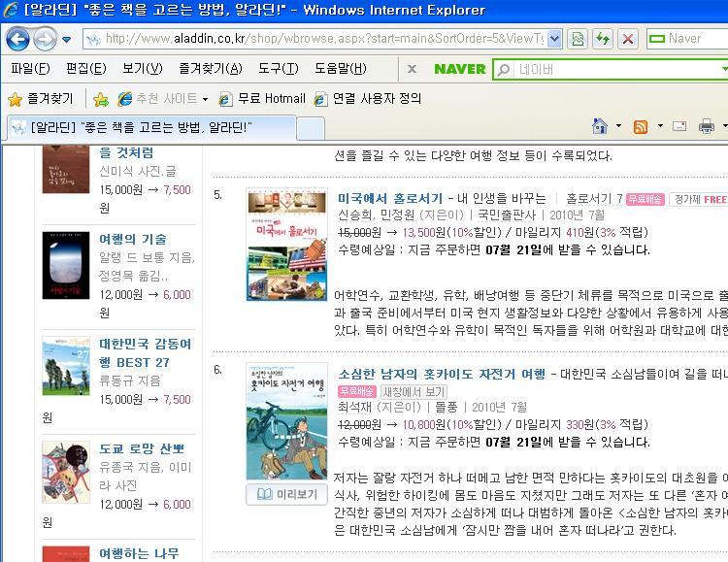Click the 정가제 FREE badge
Image resolution: width=728 pixels, height=562 pixels.
point(698,199)
